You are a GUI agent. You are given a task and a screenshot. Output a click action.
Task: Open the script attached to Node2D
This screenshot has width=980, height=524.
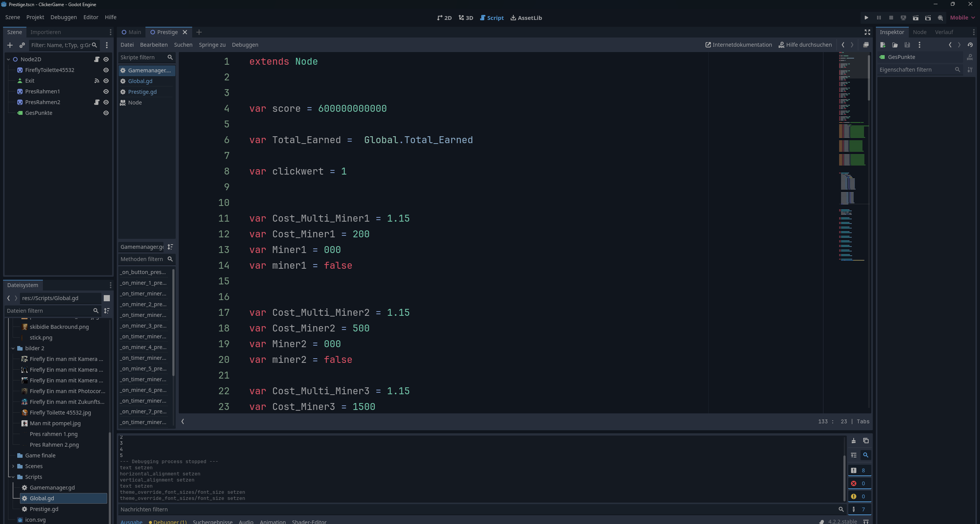coord(97,59)
